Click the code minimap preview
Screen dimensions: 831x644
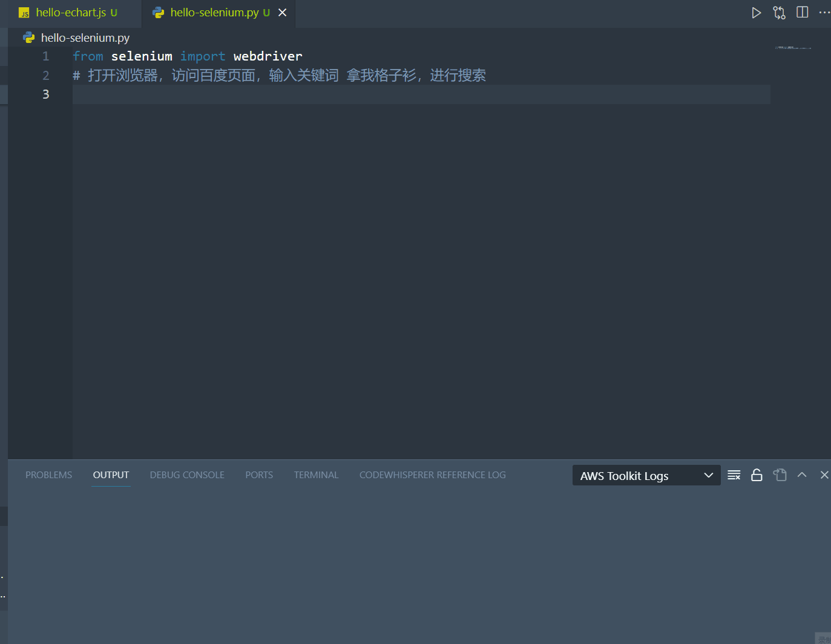(x=793, y=48)
